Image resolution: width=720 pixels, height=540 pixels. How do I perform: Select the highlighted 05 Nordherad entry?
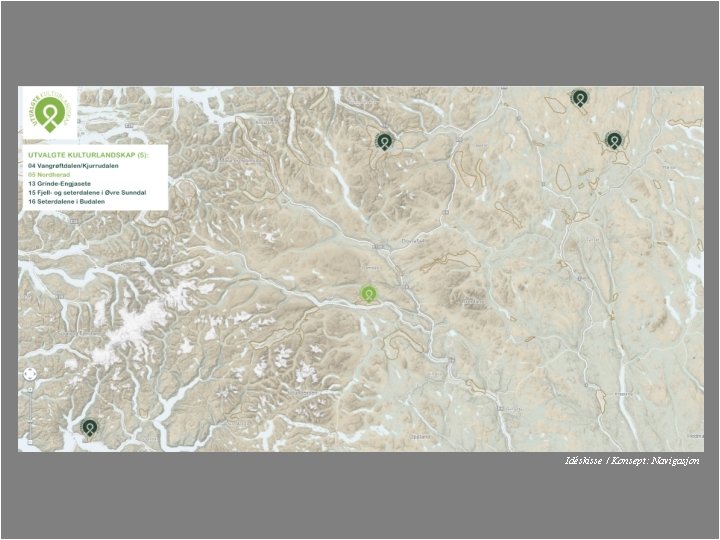pos(49,174)
